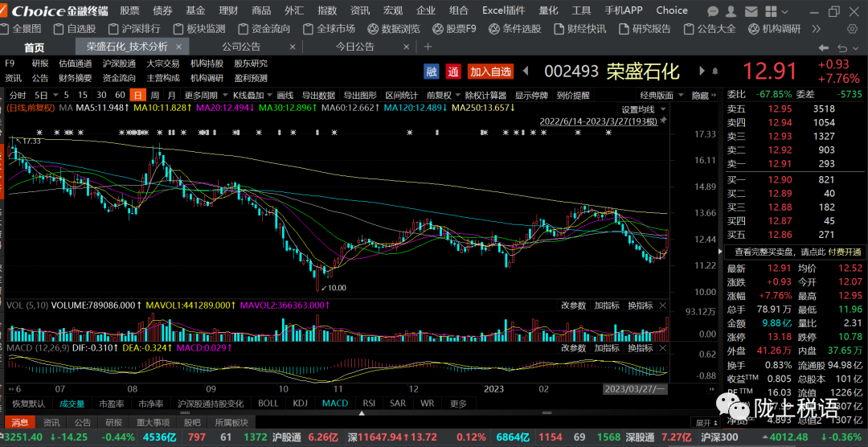868x447 pixels.
Task: Click the curved undo-return arrow icon
Action: point(843,47)
